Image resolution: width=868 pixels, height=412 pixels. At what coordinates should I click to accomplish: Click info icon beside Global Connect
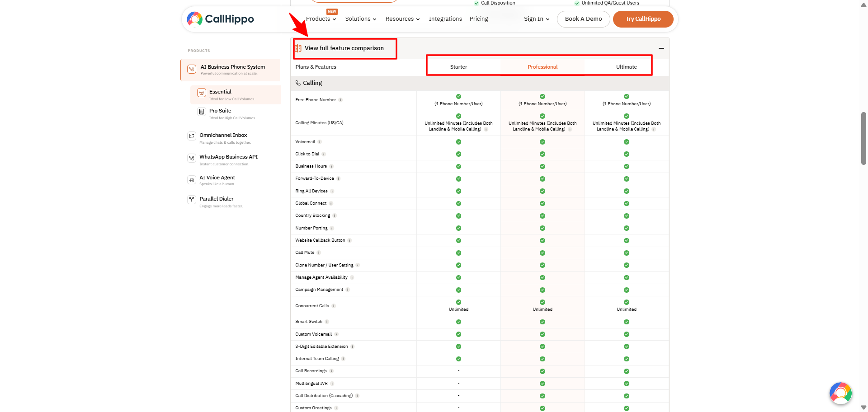coord(331,203)
